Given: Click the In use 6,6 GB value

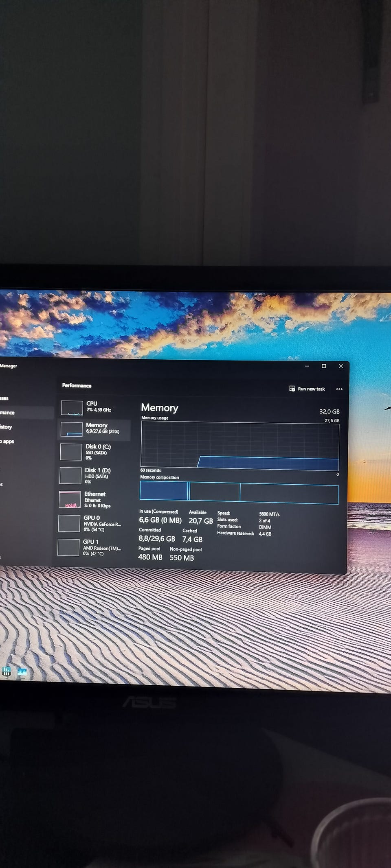Looking at the screenshot, I should (160, 520).
